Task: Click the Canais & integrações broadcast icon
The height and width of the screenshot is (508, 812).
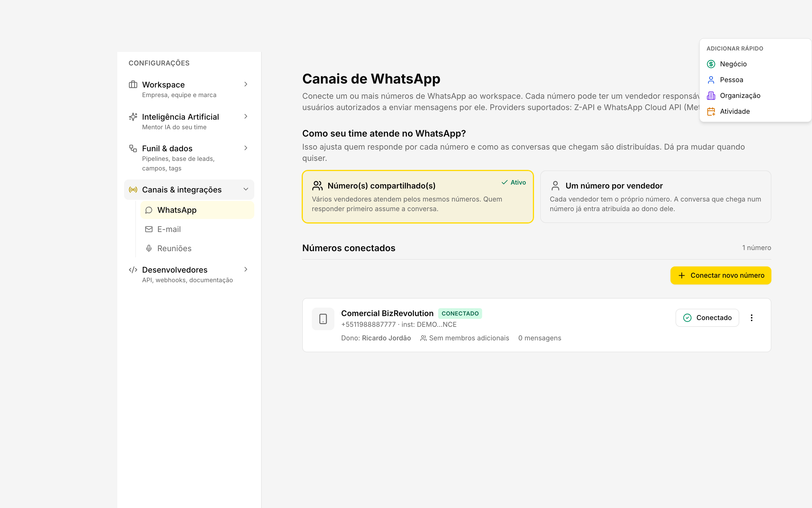Action: click(x=133, y=189)
